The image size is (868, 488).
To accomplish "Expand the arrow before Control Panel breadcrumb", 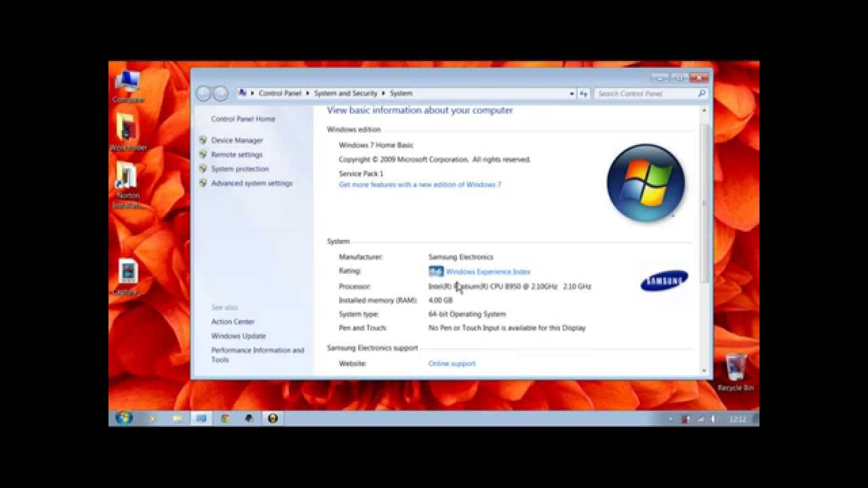I will point(253,94).
